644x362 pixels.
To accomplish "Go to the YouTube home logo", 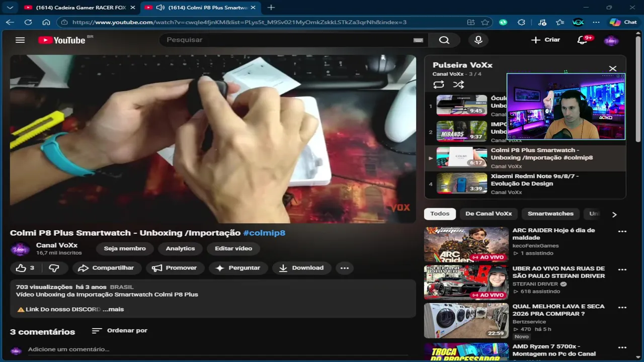I will click(x=62, y=40).
